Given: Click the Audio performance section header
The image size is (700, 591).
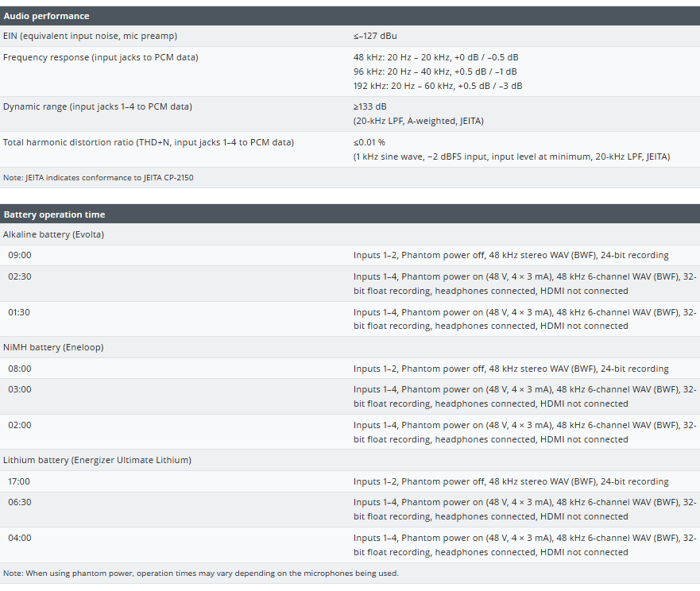Looking at the screenshot, I should click(46, 16).
